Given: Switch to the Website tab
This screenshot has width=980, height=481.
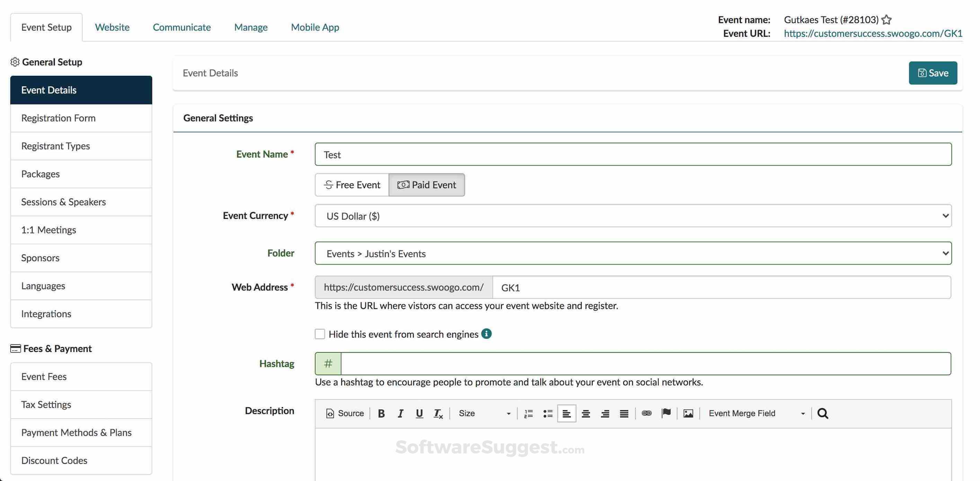Looking at the screenshot, I should 112,27.
